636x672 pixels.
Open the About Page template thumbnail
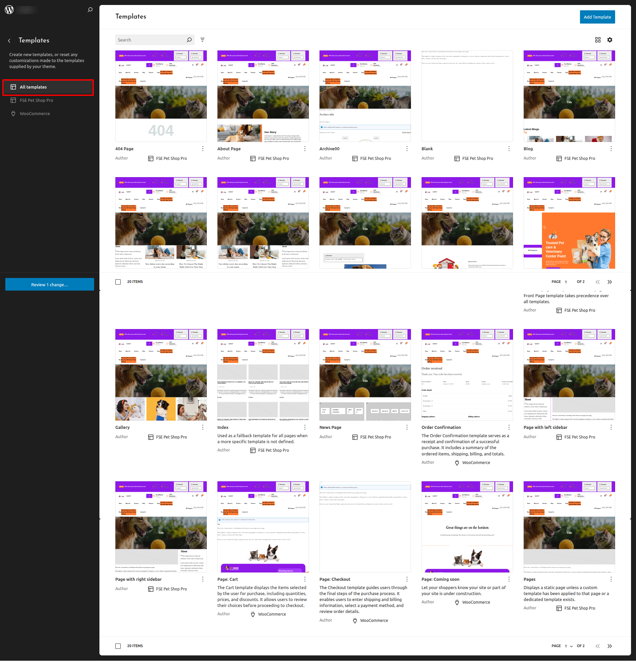[263, 96]
